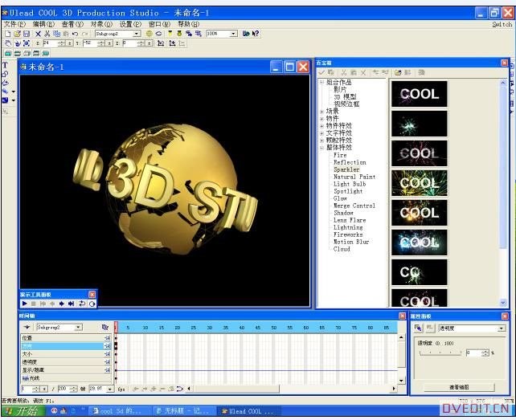This screenshot has height=420, width=516.
Task: Open the 文件 menu
Action: [14, 24]
